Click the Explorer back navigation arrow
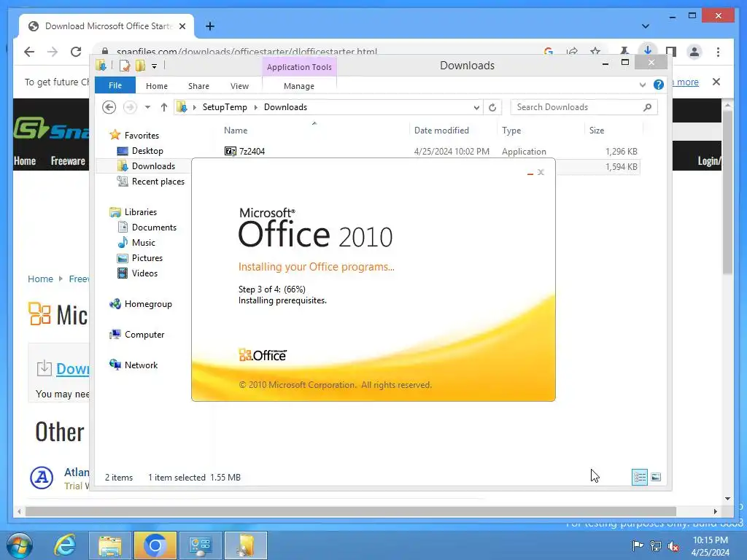This screenshot has height=560, width=747. 109,107
